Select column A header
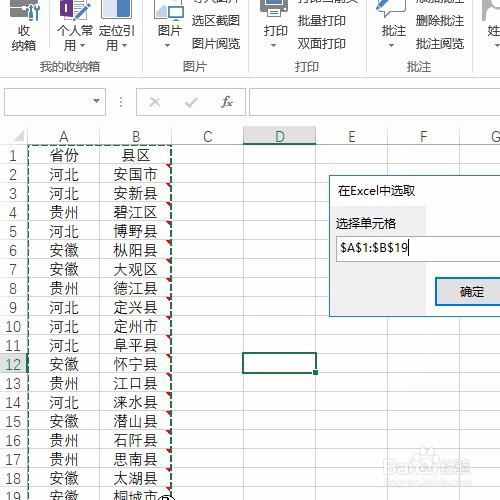This screenshot has height=500, width=500. [64, 136]
